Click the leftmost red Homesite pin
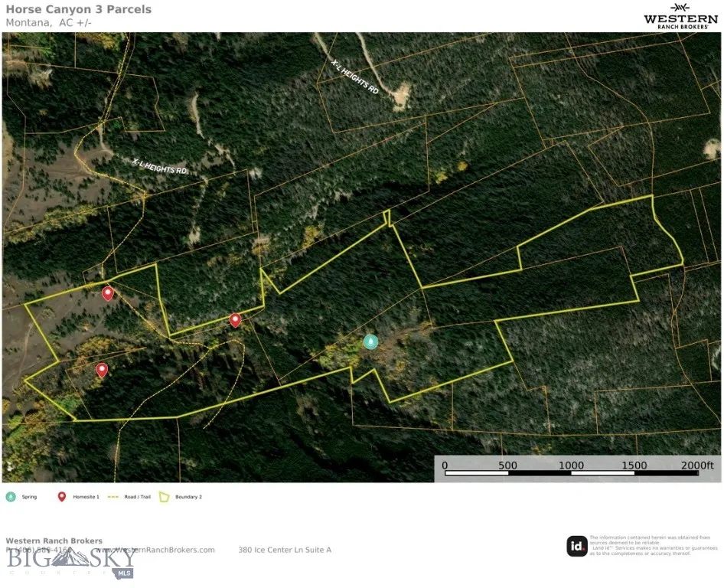The height and width of the screenshot is (588, 724). click(108, 293)
